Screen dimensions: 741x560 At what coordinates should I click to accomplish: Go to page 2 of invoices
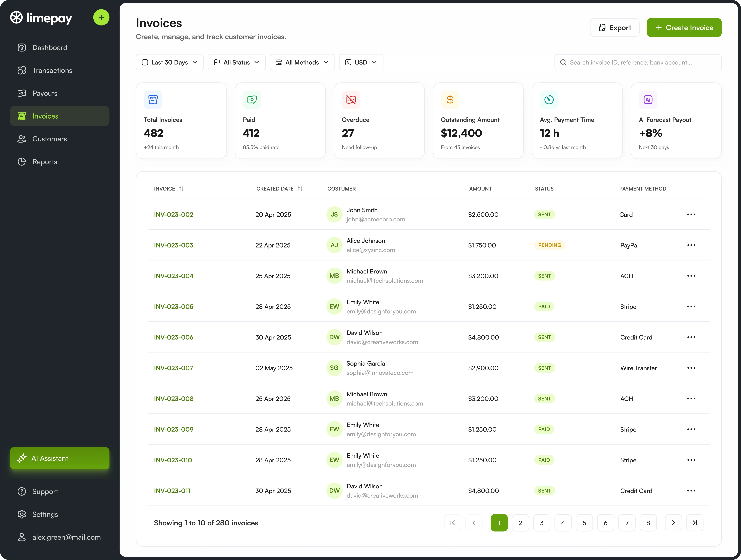click(520, 523)
